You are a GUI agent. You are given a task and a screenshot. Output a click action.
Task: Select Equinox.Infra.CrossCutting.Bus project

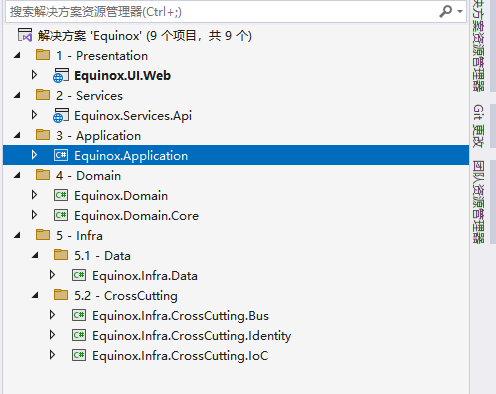[x=180, y=316]
